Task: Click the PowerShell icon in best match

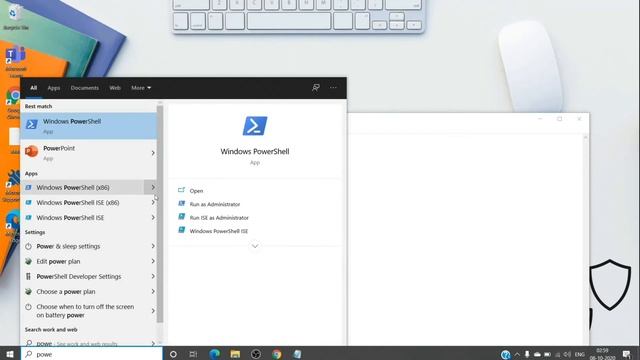Action: point(32,124)
